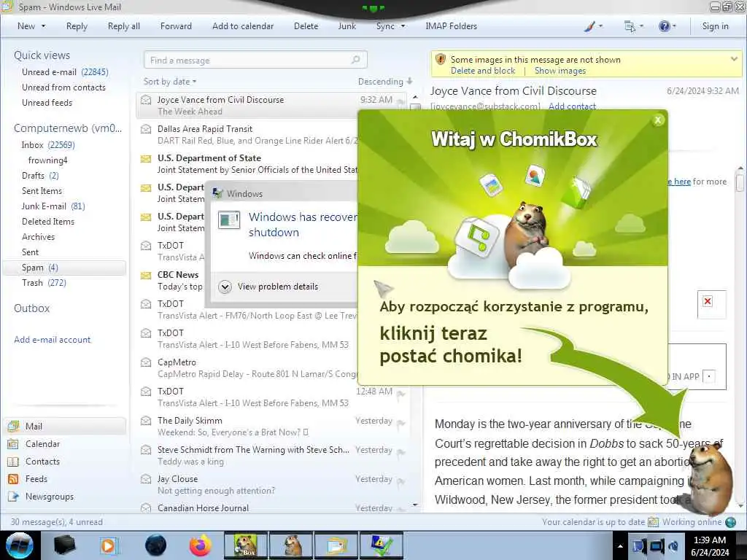Toggle Descending sort order
Image resolution: width=747 pixels, height=560 pixels.
385,82
